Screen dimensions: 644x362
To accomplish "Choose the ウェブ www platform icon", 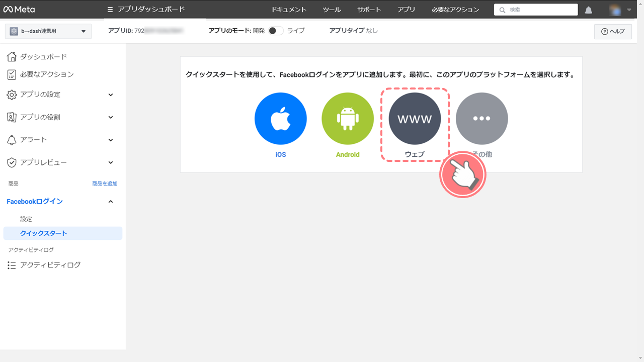I will point(415,119).
